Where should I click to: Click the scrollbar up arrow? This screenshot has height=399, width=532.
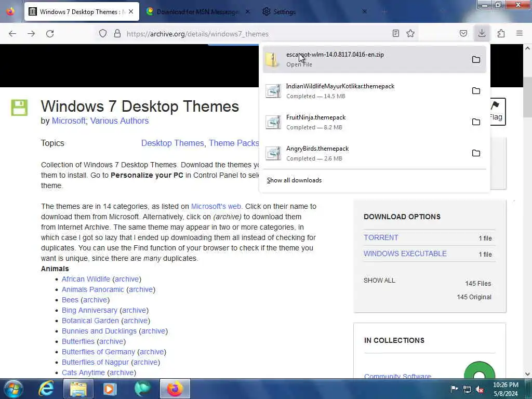tap(527, 48)
